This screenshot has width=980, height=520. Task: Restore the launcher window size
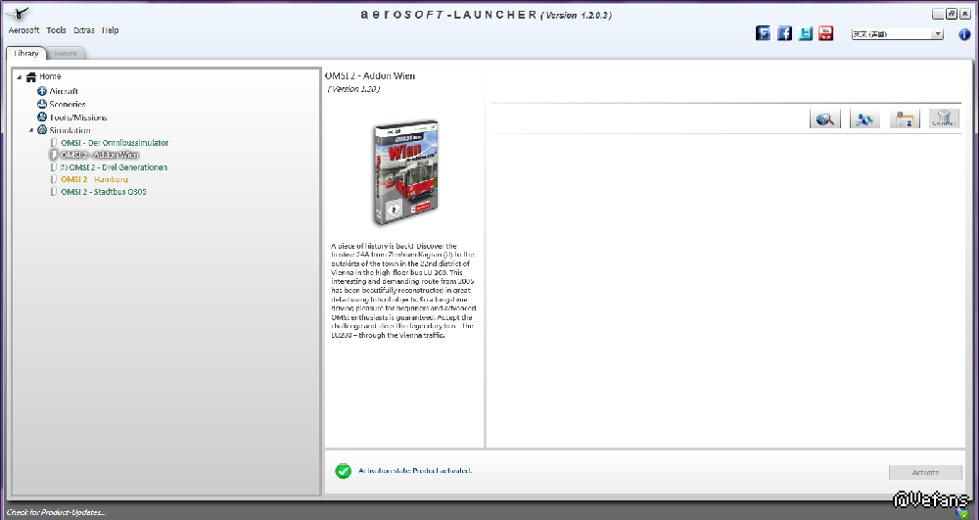(952, 14)
